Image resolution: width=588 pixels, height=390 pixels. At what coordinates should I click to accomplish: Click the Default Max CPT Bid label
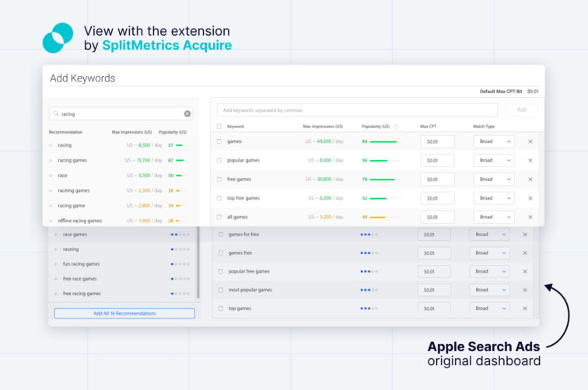[501, 92]
